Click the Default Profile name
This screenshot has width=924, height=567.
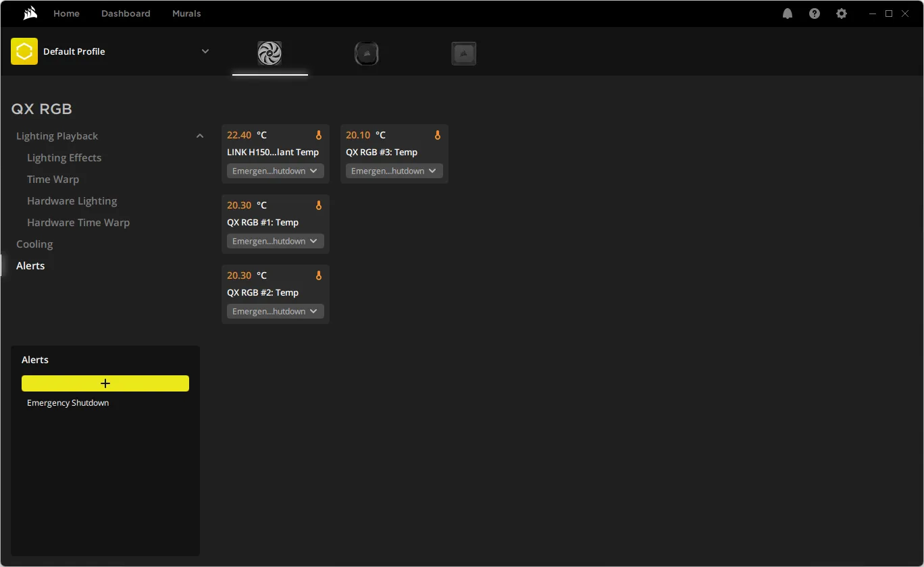(x=74, y=51)
